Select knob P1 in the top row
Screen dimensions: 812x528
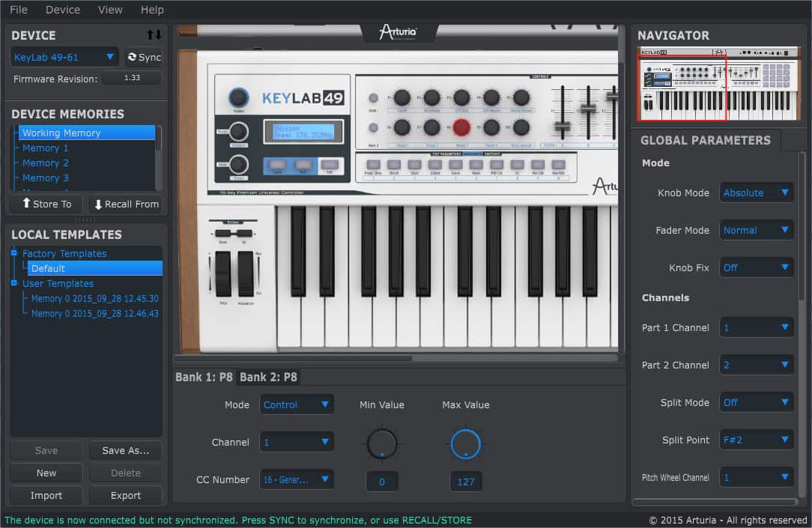[x=402, y=97]
